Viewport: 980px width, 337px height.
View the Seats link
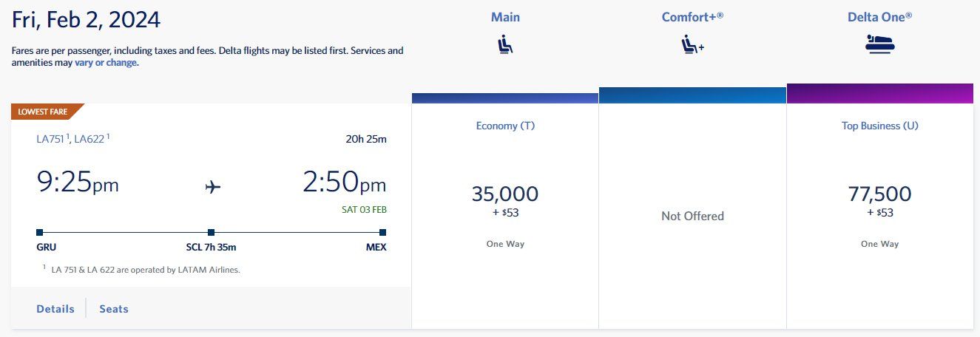[x=114, y=309]
